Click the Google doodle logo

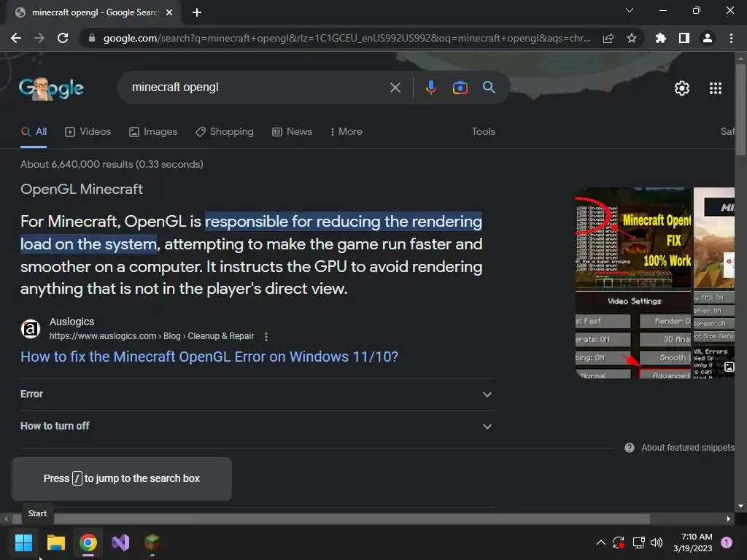pos(51,88)
